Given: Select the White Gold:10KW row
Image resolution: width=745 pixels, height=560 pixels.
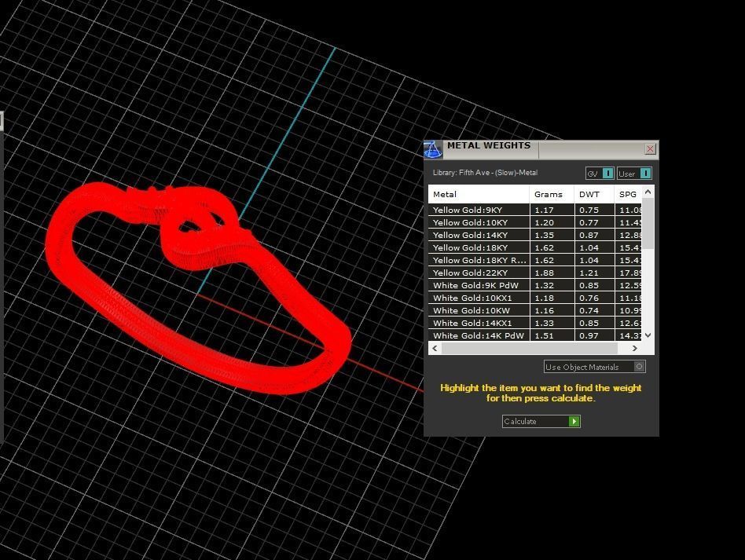Looking at the screenshot, I should click(535, 311).
